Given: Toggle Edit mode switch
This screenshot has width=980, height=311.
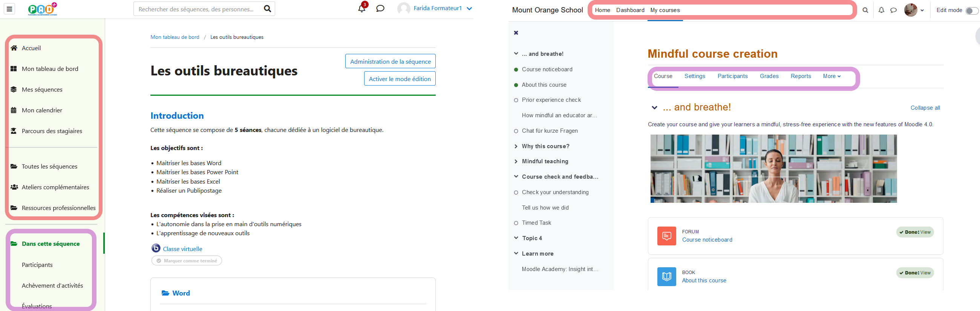Looking at the screenshot, I should coord(972,11).
